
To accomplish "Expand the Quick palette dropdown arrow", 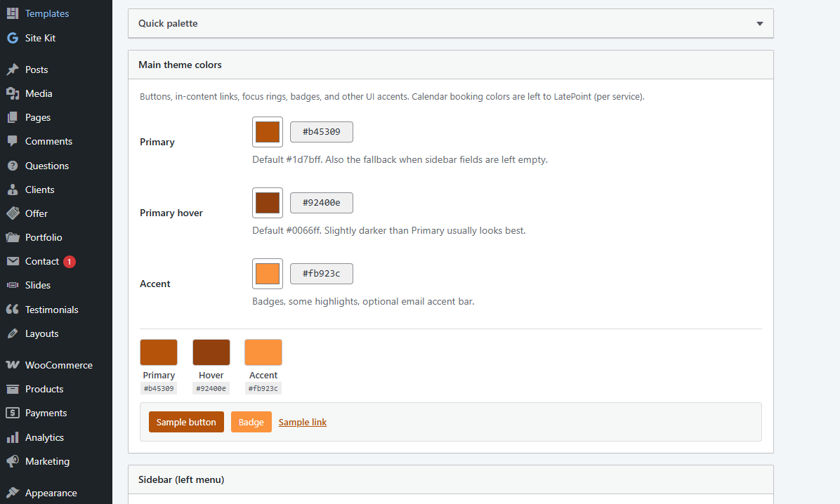I will tap(759, 24).
